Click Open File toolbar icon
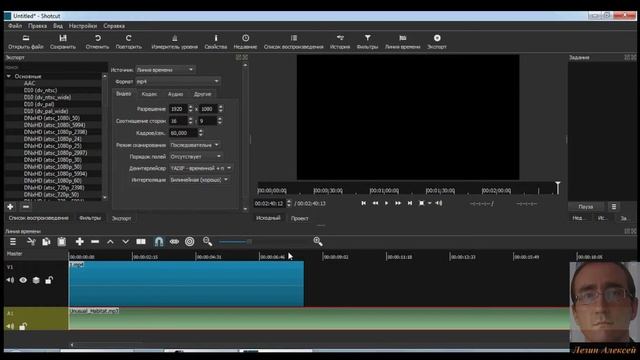 coord(26,38)
